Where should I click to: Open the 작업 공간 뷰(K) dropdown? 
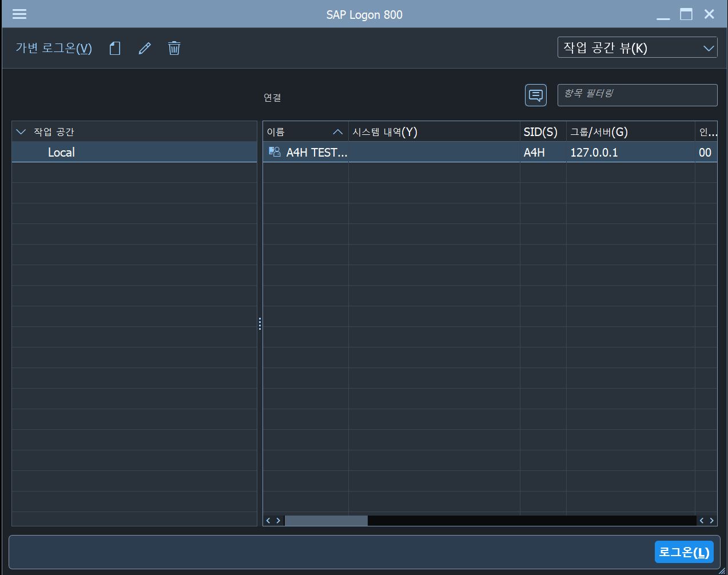637,47
